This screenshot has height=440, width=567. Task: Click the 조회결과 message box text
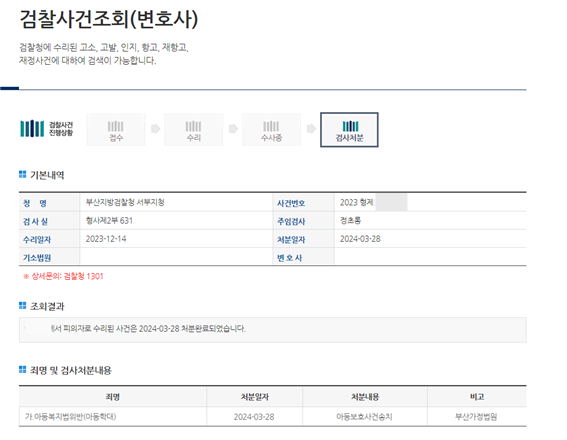click(x=148, y=329)
